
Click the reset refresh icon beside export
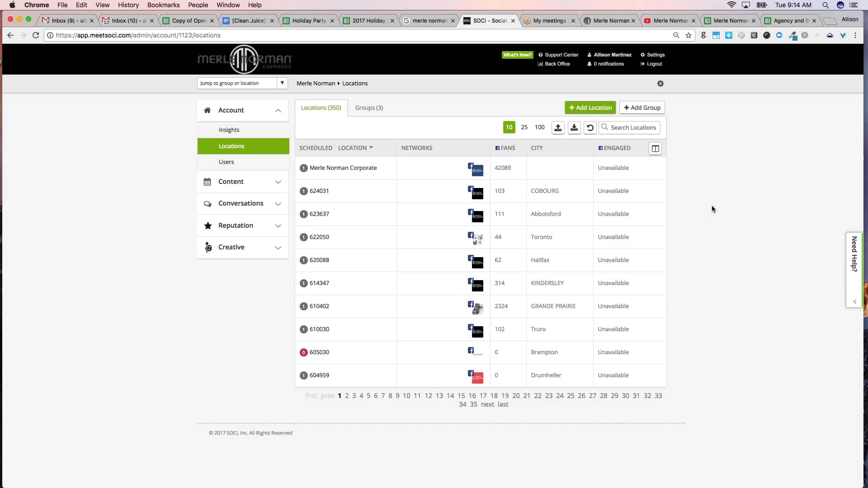(x=590, y=128)
